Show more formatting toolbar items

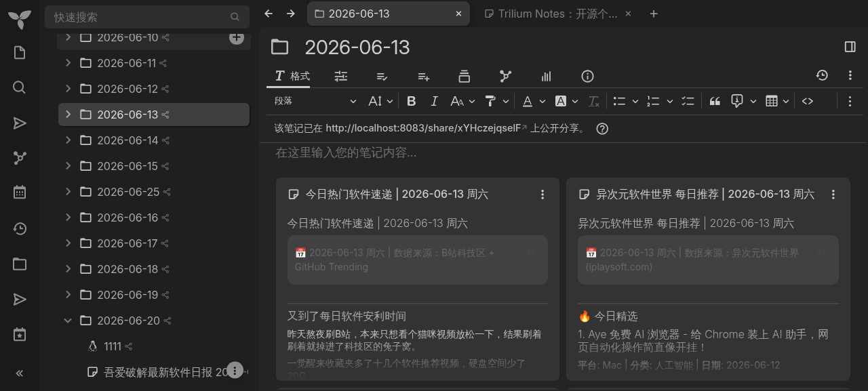[850, 101]
